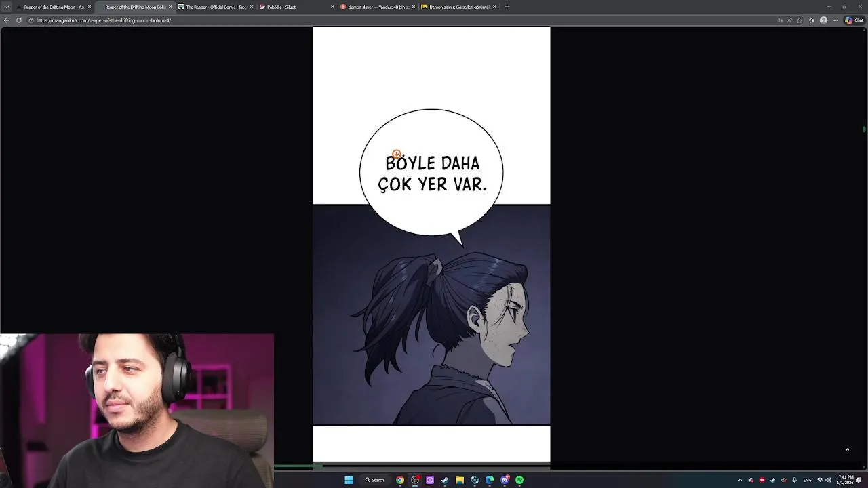Open Spotify from the taskbar
This screenshot has height=488, width=868.
coord(519,480)
